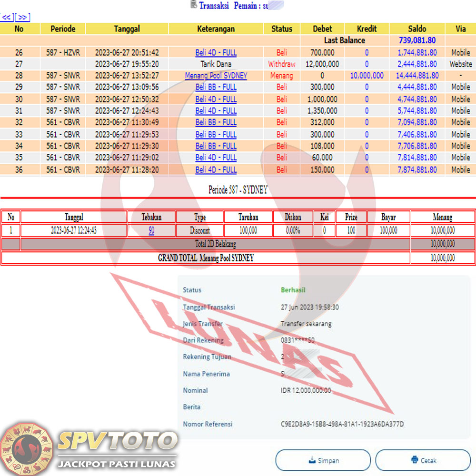
Task: Open Beli 4D - FULL in row 36
Action: pyautogui.click(x=216, y=169)
